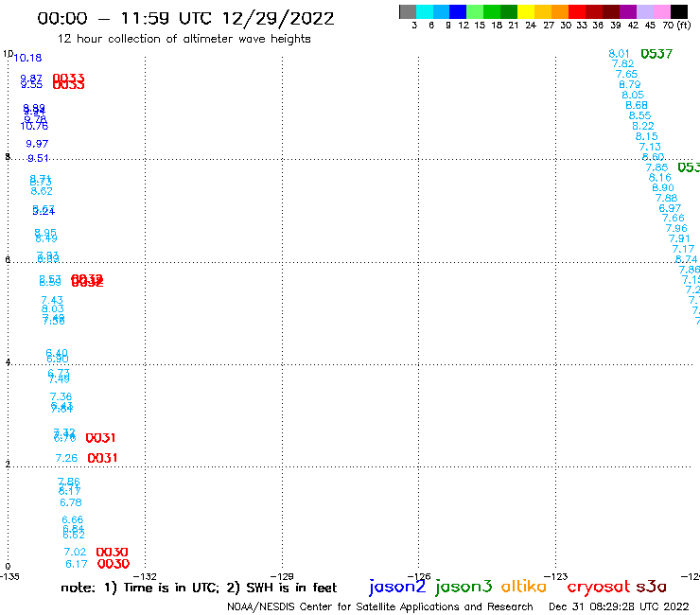Select the wave height value 8.62
Image resolution: width=700 pixels, height=615 pixels.
pos(42,191)
